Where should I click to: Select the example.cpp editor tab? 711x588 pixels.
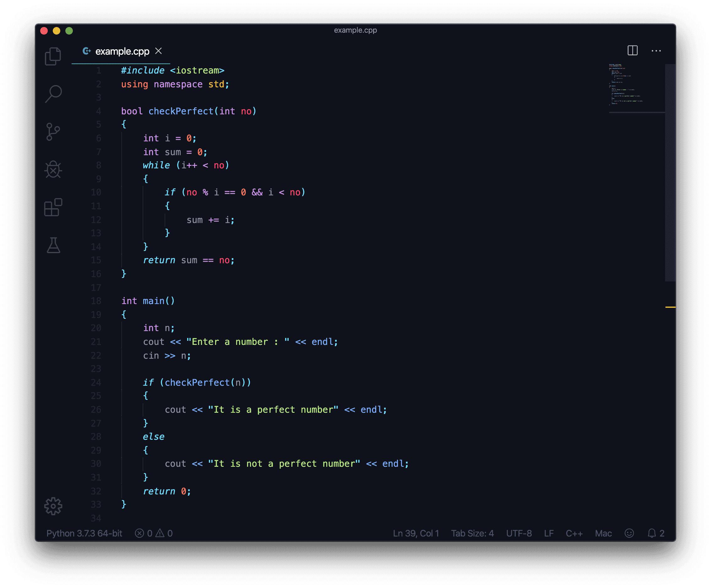click(122, 52)
